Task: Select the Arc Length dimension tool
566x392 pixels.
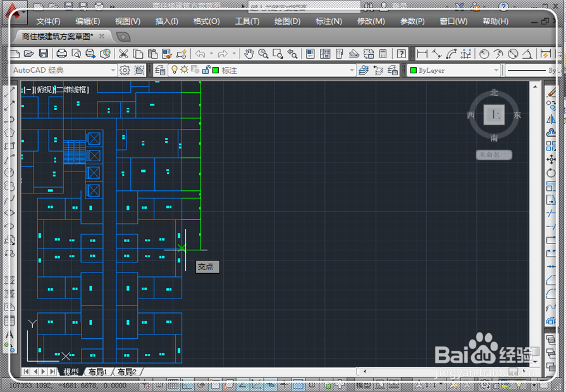Action: coord(451,54)
